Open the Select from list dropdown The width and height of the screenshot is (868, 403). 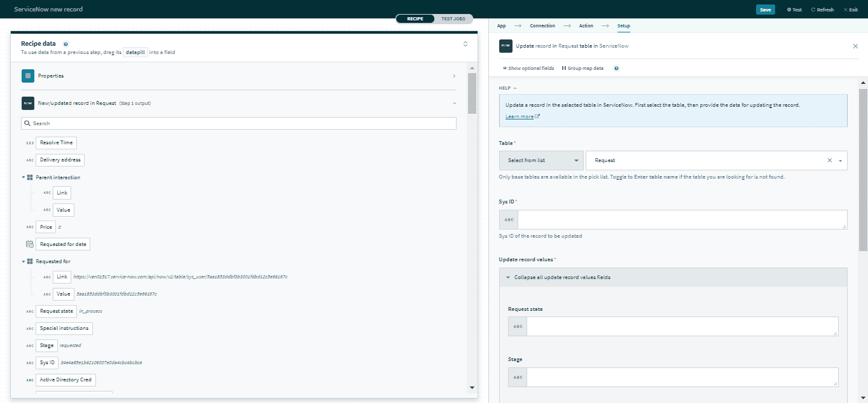click(541, 161)
